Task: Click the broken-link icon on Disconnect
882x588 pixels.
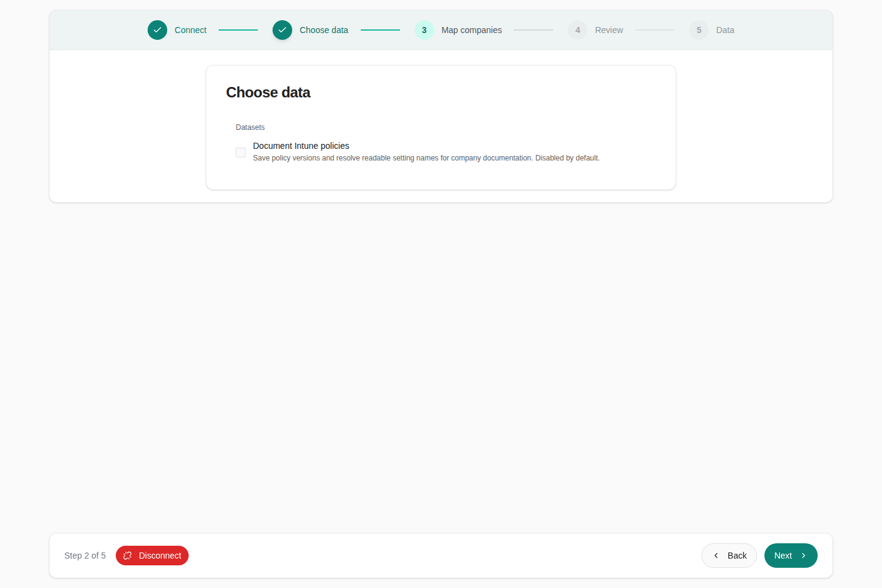Action: [127, 556]
